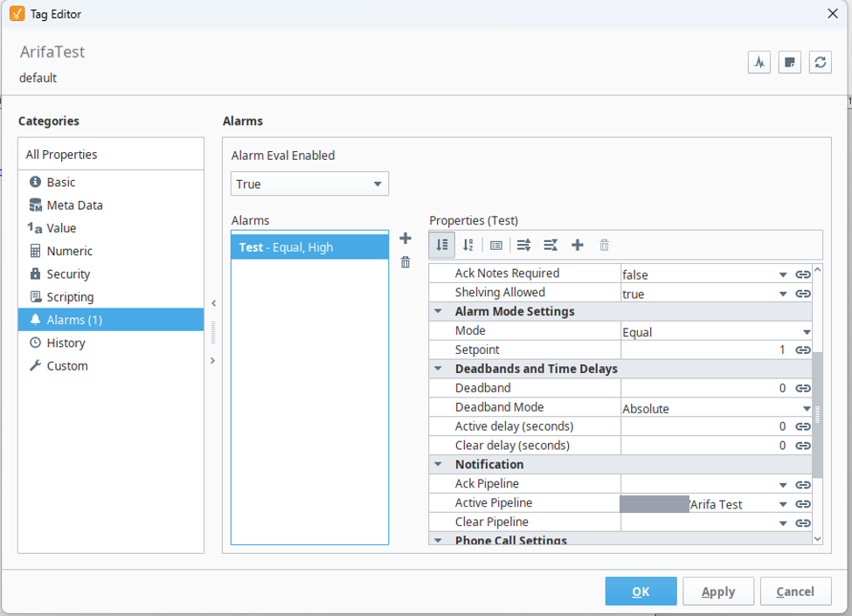Expand all property groups icon

point(523,246)
